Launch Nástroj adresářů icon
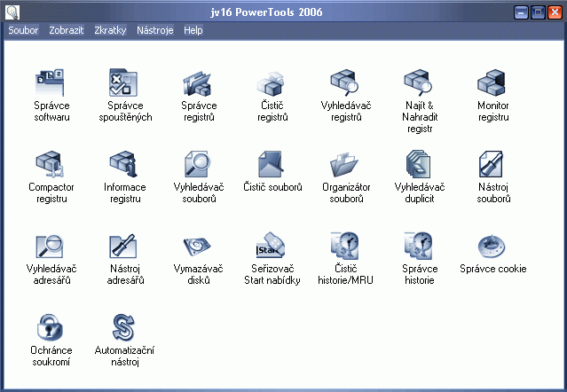567x392 pixels. click(123, 246)
